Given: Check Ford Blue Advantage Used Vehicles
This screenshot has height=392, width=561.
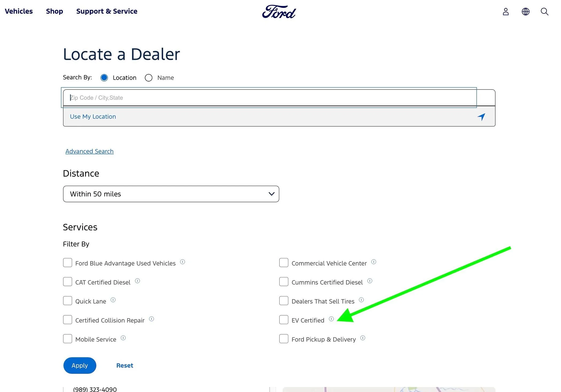Looking at the screenshot, I should tap(68, 263).
